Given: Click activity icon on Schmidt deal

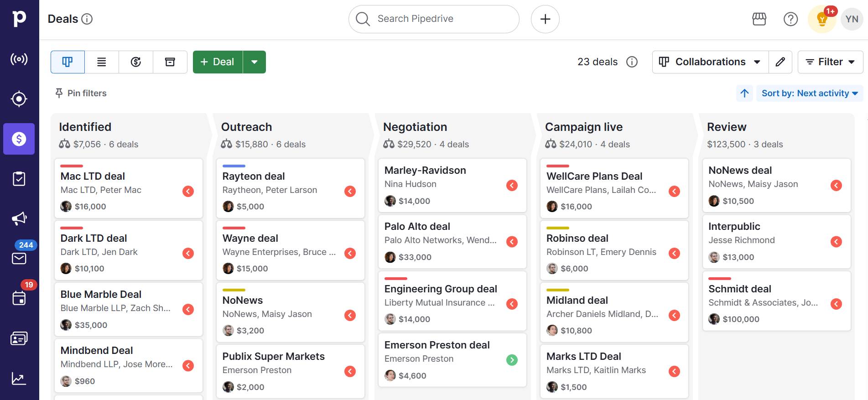Looking at the screenshot, I should pyautogui.click(x=836, y=304).
